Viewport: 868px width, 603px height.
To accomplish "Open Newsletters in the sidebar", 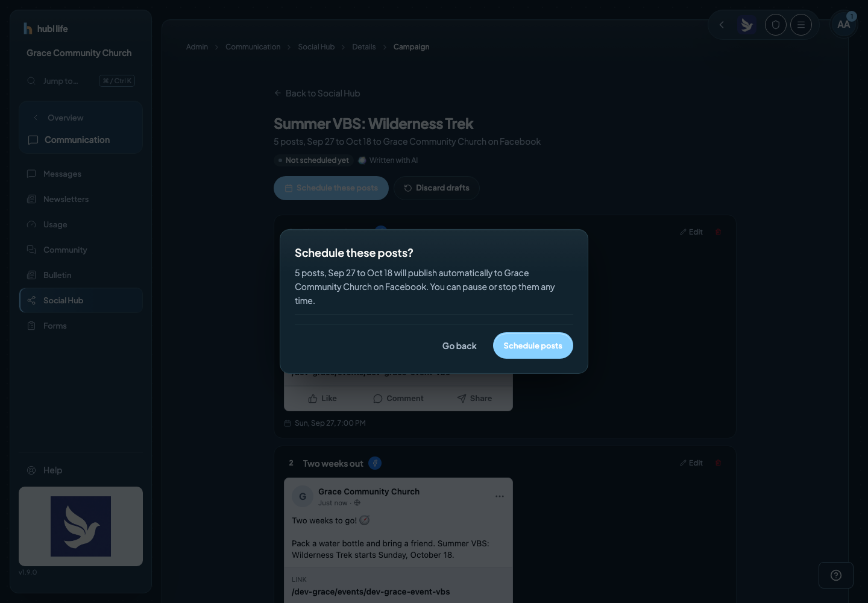I will coord(81,199).
